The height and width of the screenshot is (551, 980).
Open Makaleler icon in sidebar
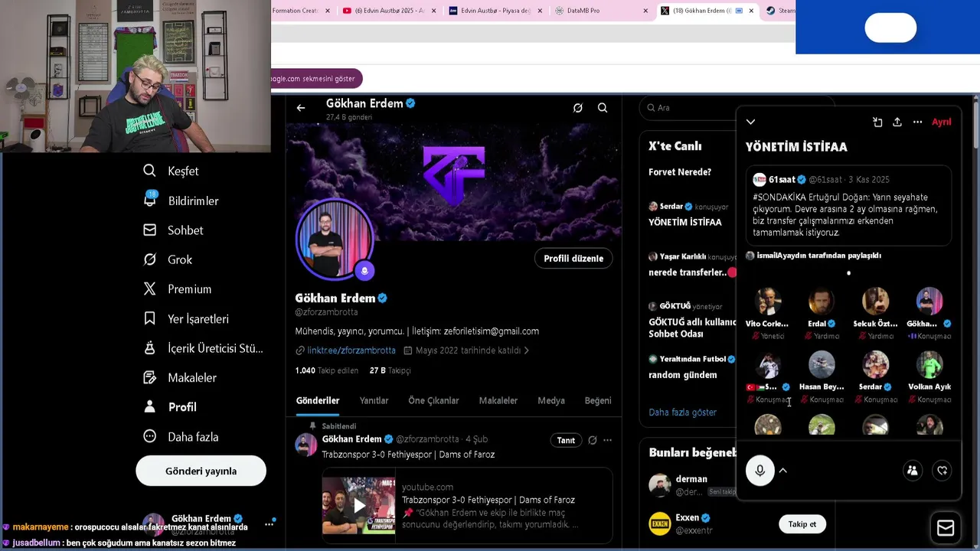pos(150,377)
